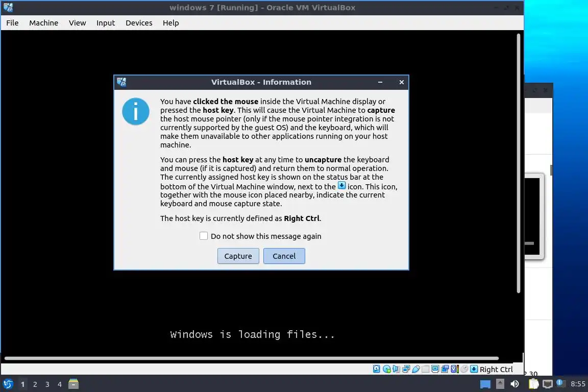This screenshot has width=588, height=392.
Task: Switch to workspace 4
Action: 59,384
